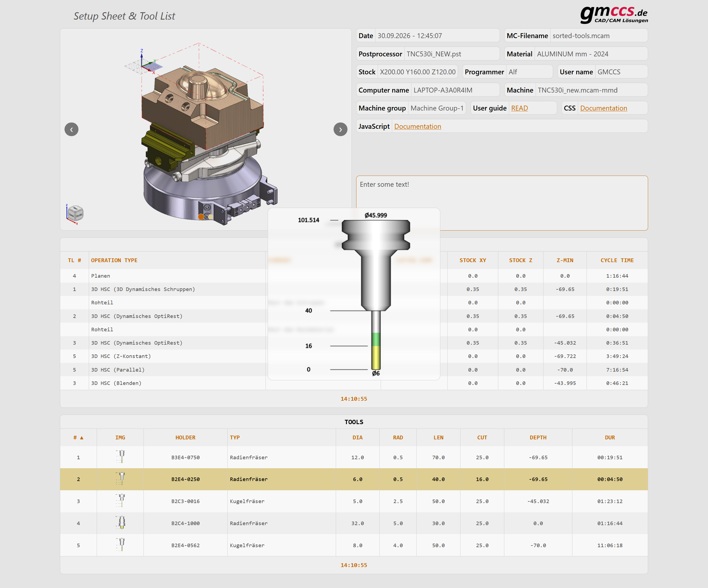Select the 3D HSC (Parallel) operation

point(354,370)
